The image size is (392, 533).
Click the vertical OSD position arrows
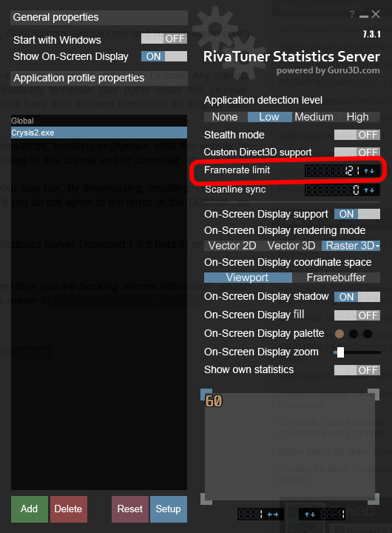(309, 514)
